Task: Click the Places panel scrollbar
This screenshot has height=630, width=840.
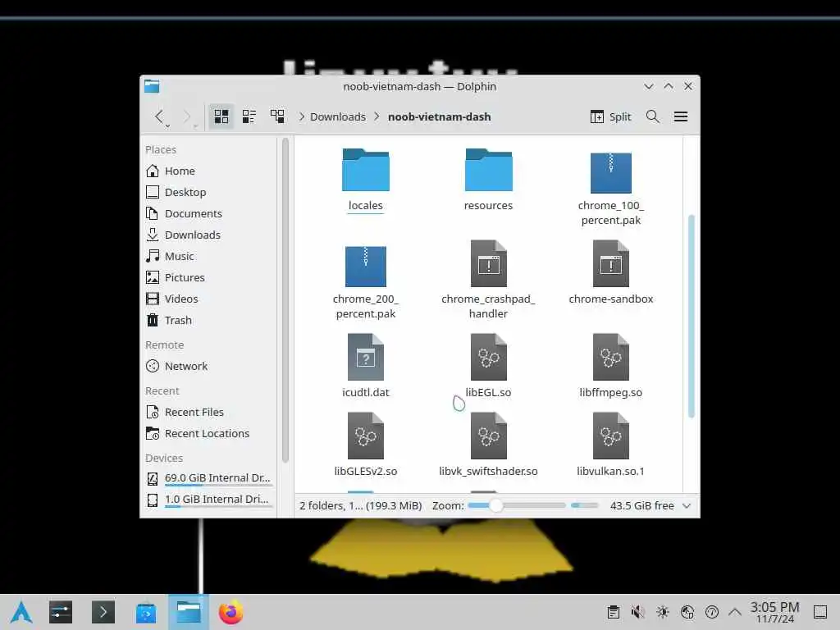Action: (x=285, y=300)
